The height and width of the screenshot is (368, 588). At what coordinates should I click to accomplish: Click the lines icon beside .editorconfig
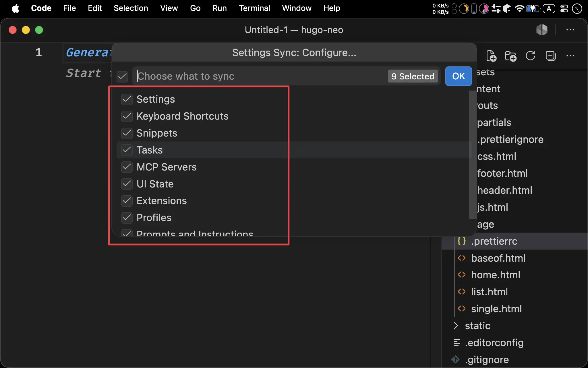click(x=457, y=343)
